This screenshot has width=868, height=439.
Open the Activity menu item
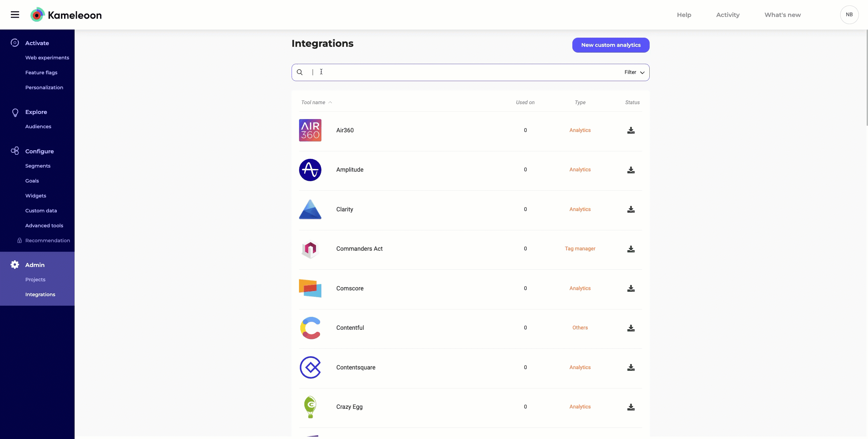728,15
